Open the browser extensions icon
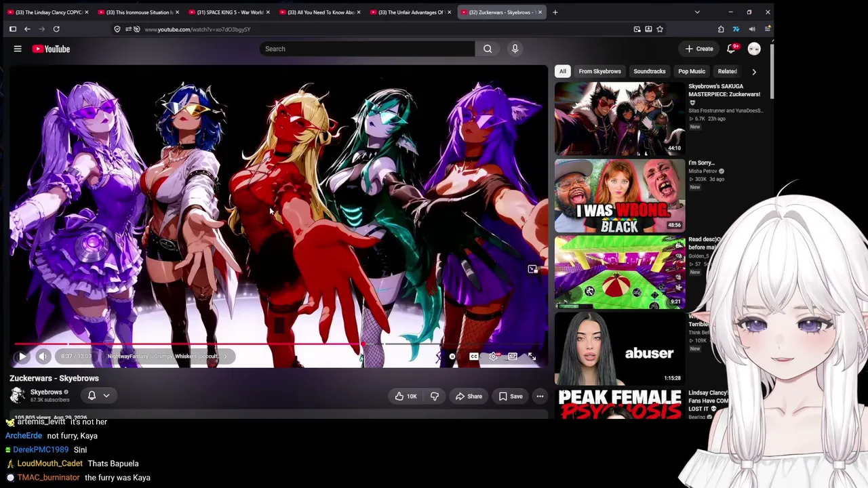Image resolution: width=868 pixels, height=488 pixels. (x=721, y=29)
